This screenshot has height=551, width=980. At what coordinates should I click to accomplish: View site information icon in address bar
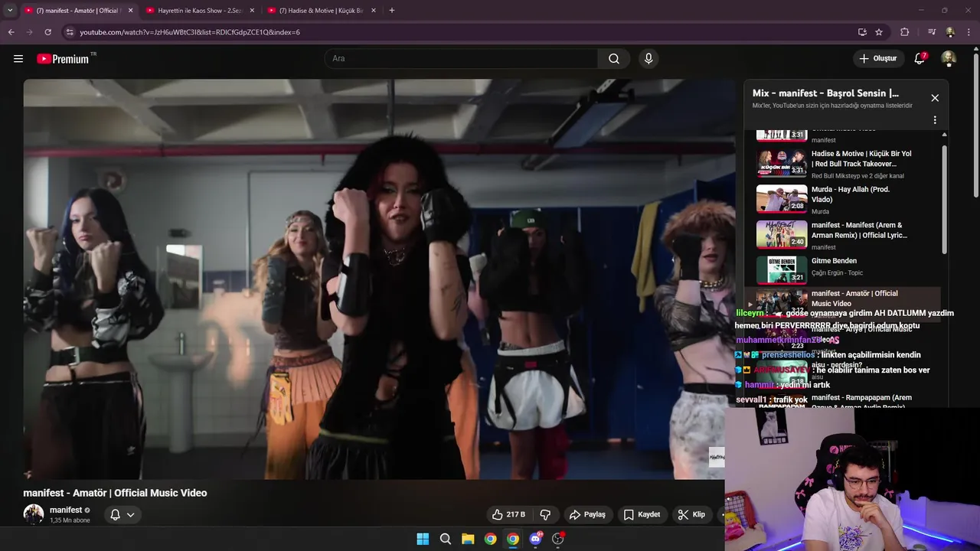coord(70,32)
